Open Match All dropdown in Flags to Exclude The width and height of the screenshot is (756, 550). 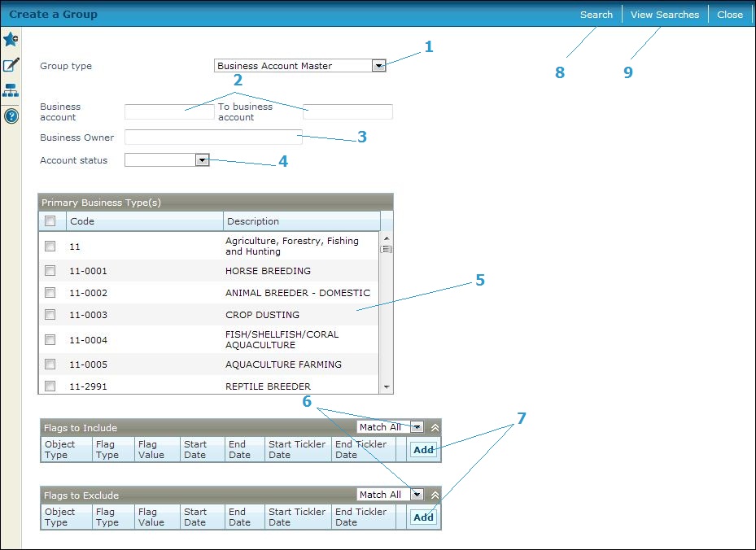coord(417,495)
